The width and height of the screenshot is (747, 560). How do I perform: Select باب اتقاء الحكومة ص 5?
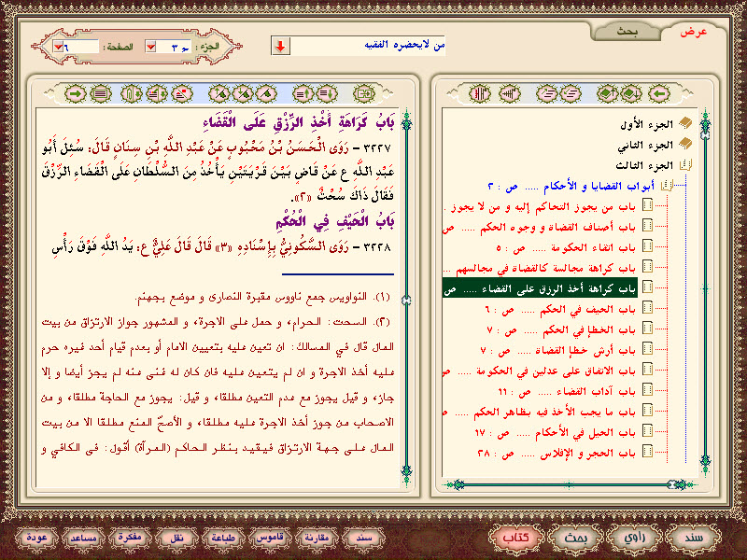[x=566, y=247]
